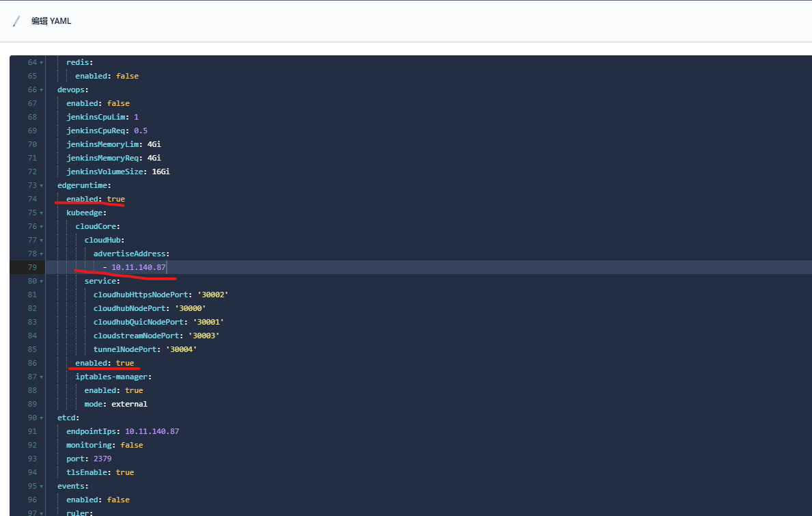812x516 pixels.
Task: Fold the kubeedge block at line 75
Action: click(x=41, y=213)
